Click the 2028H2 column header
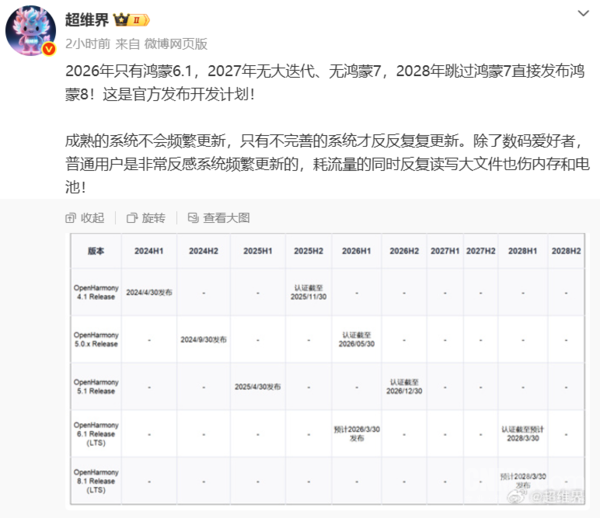Image resolution: width=600 pixels, height=518 pixels. coord(566,251)
